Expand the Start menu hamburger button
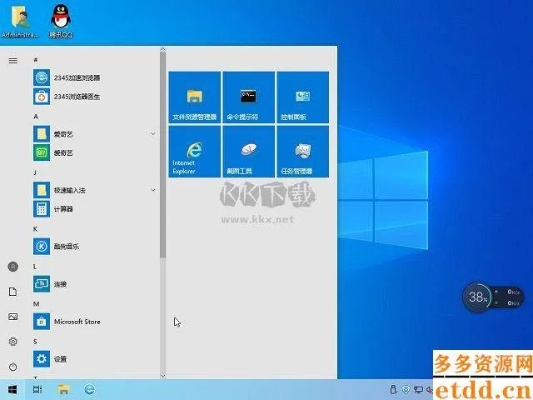The image size is (533, 400). (13, 60)
